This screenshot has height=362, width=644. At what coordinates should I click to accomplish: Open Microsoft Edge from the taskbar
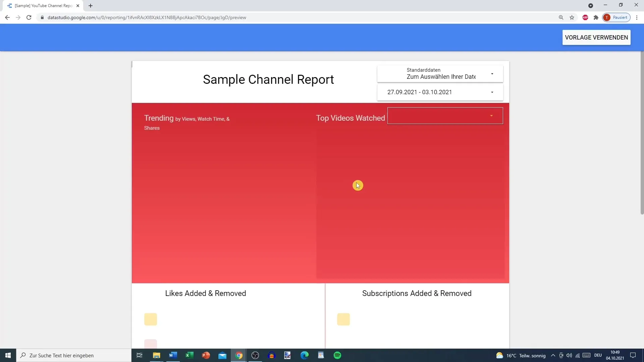pos(305,355)
